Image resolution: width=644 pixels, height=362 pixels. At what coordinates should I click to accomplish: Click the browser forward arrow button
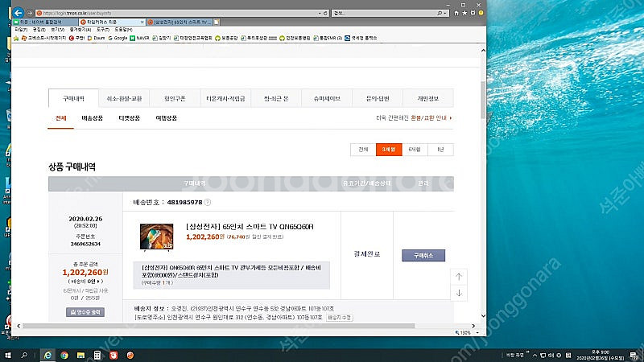(30, 13)
